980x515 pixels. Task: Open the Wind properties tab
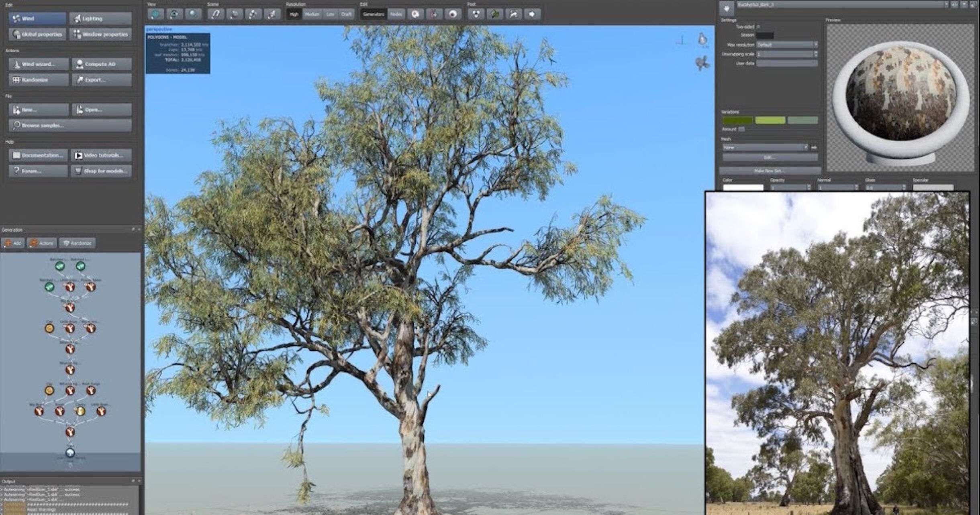pyautogui.click(x=37, y=18)
